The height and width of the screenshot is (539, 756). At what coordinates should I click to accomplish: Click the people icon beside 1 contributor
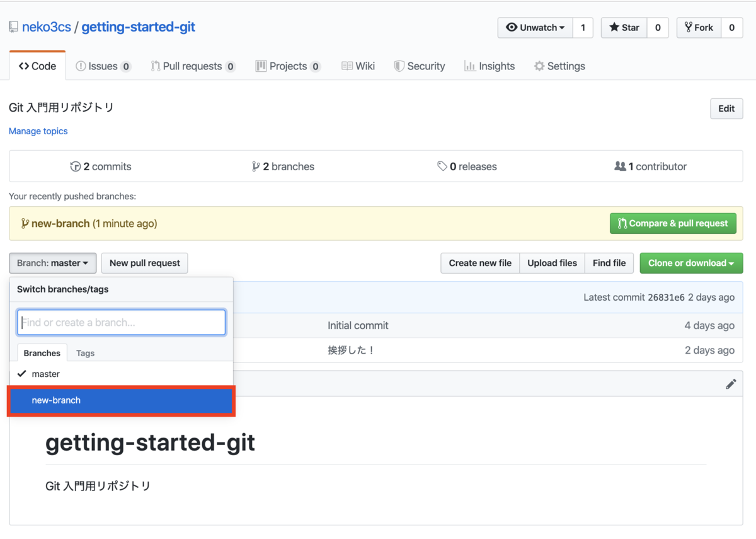tap(620, 166)
